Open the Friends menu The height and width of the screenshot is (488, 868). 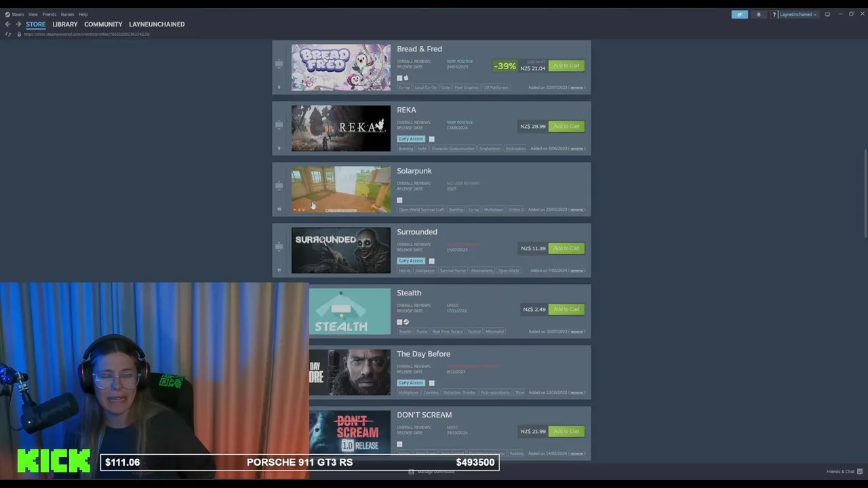click(50, 14)
